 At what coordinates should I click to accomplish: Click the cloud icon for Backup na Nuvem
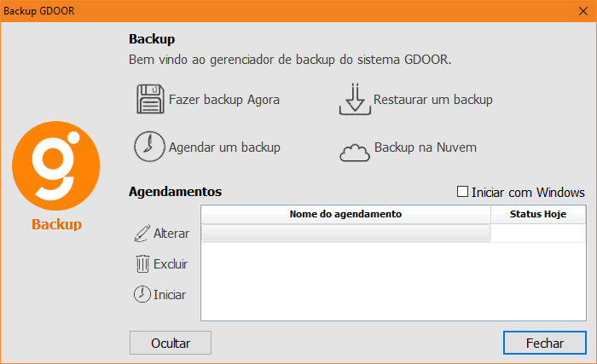point(355,151)
